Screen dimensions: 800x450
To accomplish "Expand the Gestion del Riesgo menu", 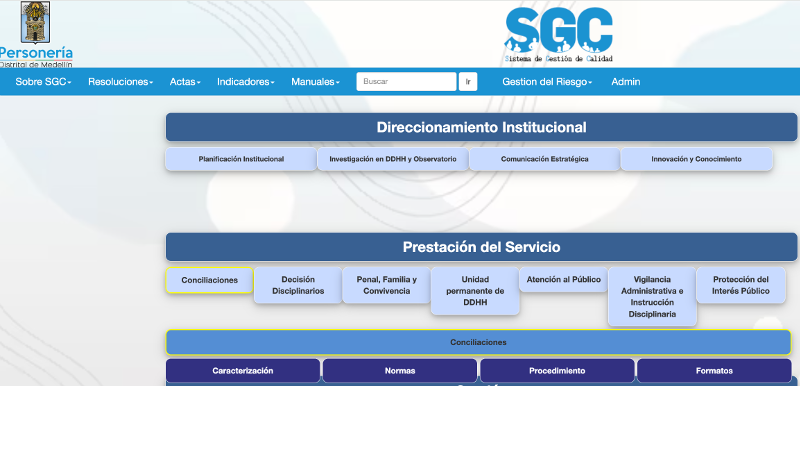I will (x=547, y=82).
